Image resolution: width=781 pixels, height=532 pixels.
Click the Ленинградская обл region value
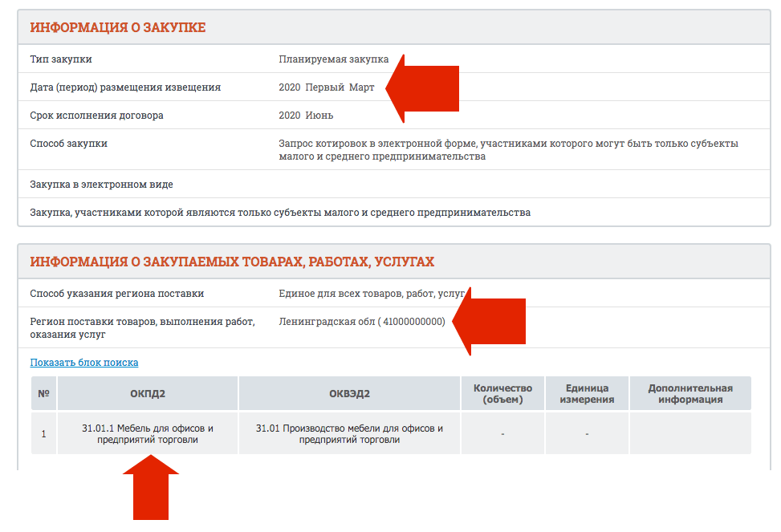pos(361,322)
